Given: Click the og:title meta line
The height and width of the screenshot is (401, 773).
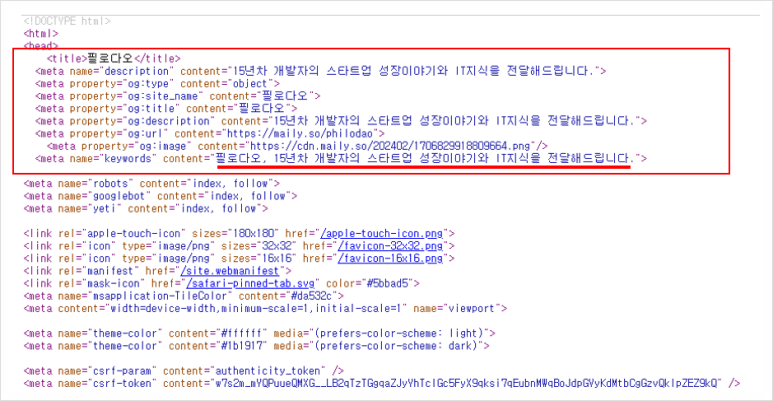Looking at the screenshot, I should (x=166, y=109).
